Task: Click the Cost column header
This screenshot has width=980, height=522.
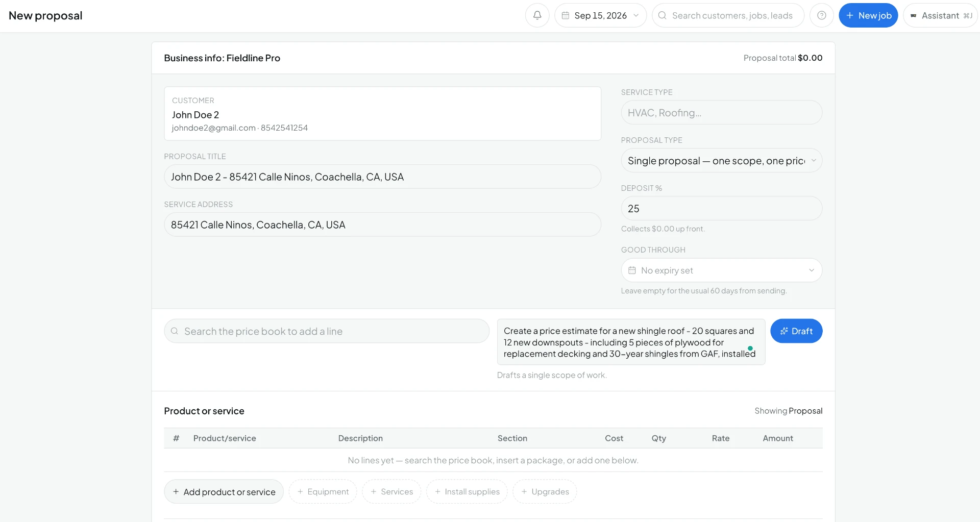Action: (614, 438)
